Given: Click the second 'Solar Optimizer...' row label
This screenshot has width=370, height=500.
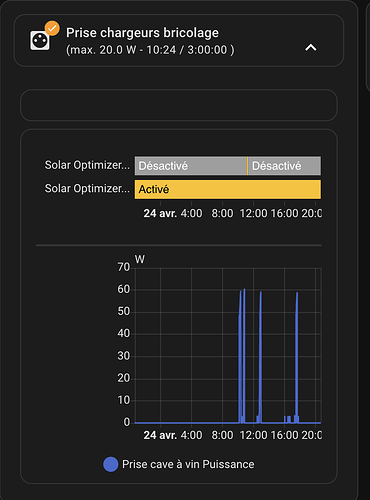Looking at the screenshot, I should tap(87, 189).
